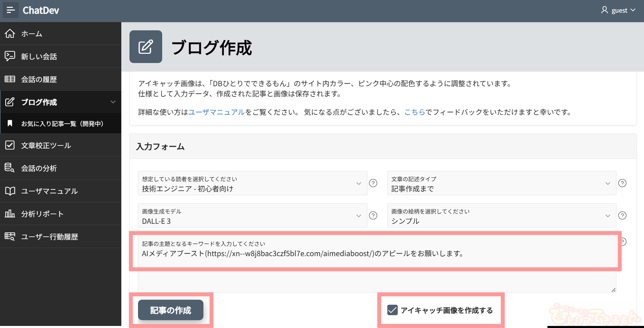Image resolution: width=644 pixels, height=328 pixels.
Task: Click help icon next to 文章の記述タイプ
Action: tap(622, 183)
